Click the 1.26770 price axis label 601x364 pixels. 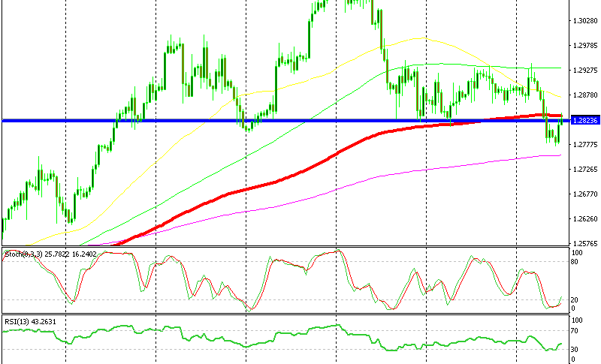tap(585, 194)
